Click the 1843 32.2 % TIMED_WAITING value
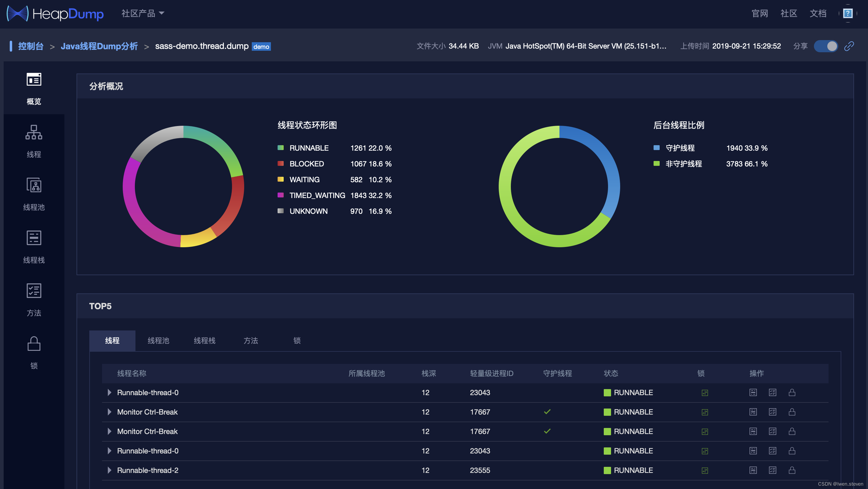 [x=371, y=195]
